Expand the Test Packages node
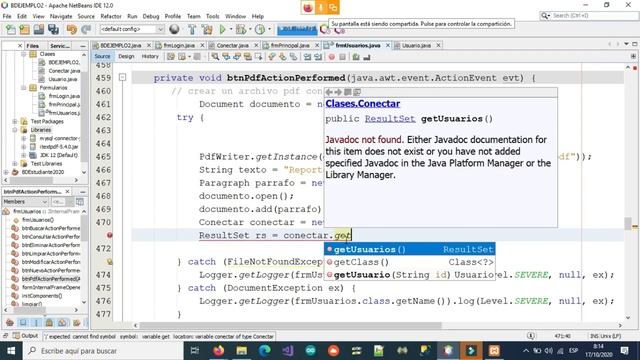Image resolution: width=640 pixels, height=360 pixels. (15, 121)
